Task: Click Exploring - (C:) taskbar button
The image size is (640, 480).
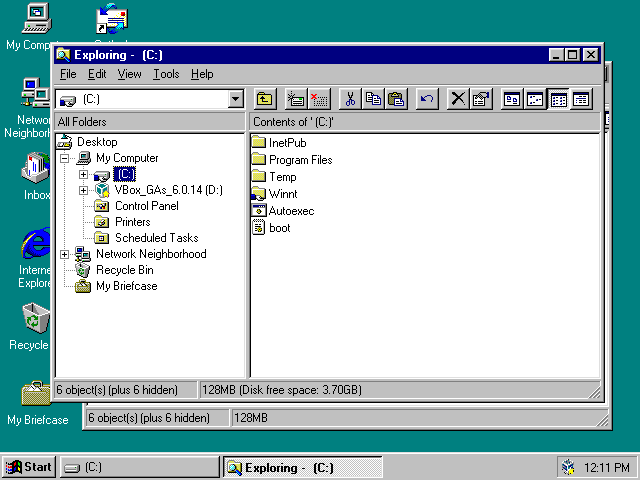Action: tap(302, 467)
